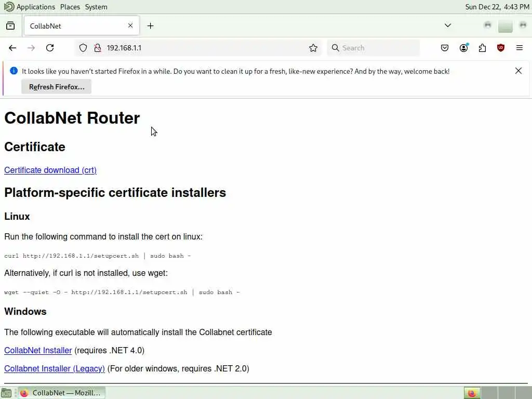Click the curl setupcert.sh command text
Viewport: 532px width, 399px height.
(97, 256)
